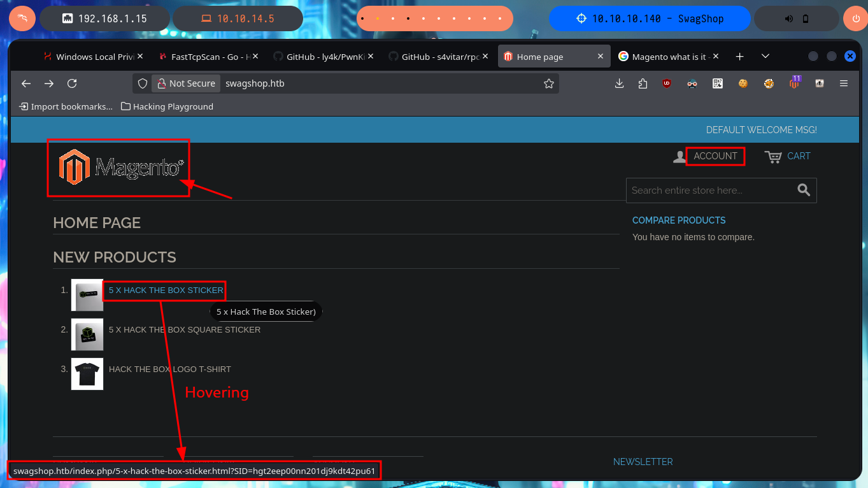Click the tracking protection shield icon
The image size is (868, 488).
tap(143, 83)
